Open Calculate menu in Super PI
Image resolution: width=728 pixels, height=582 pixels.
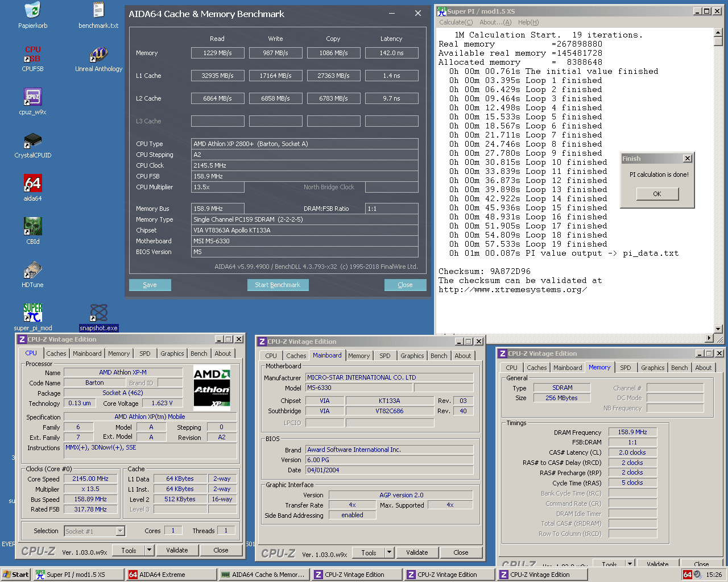pos(456,22)
